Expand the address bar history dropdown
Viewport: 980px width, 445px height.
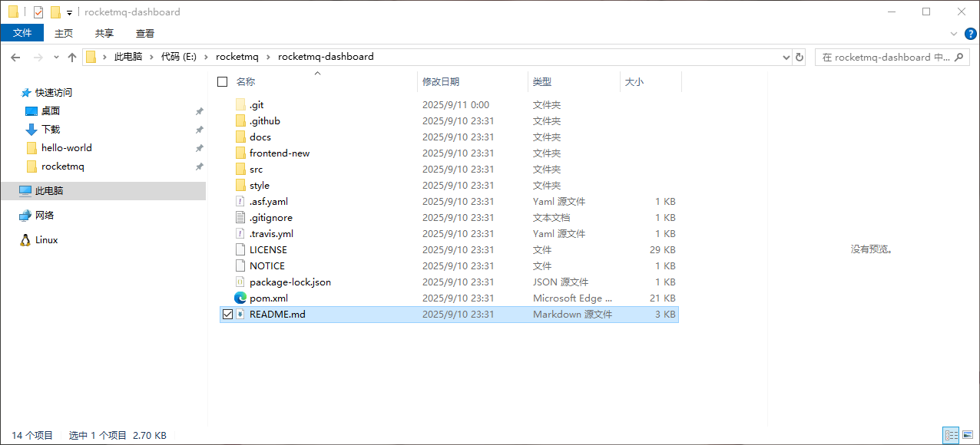(x=785, y=57)
